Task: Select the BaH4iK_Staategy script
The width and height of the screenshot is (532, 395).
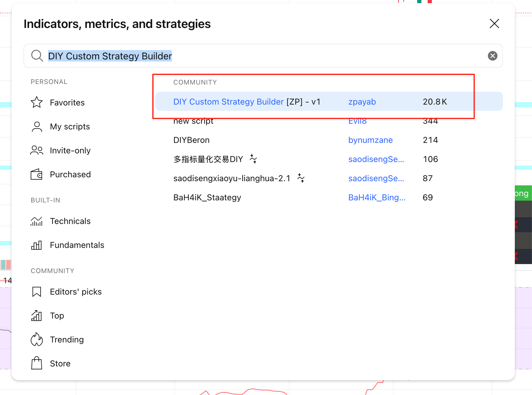Action: pos(207,197)
